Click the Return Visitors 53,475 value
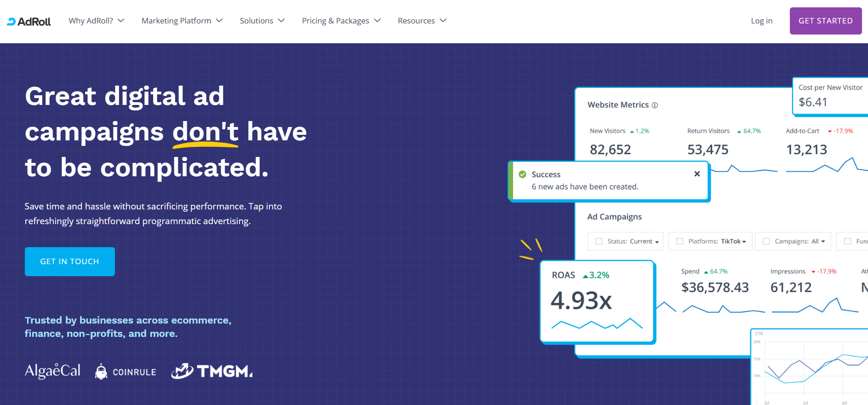The height and width of the screenshot is (405, 868). tap(708, 150)
